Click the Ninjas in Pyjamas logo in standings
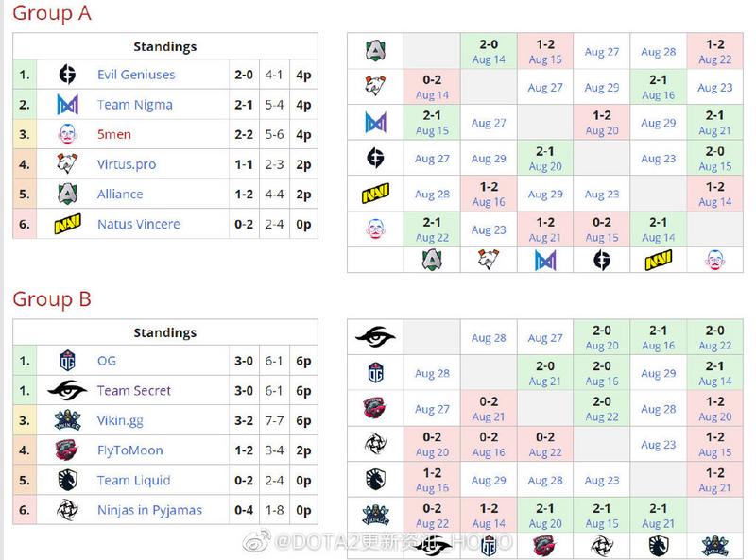 tap(67, 510)
